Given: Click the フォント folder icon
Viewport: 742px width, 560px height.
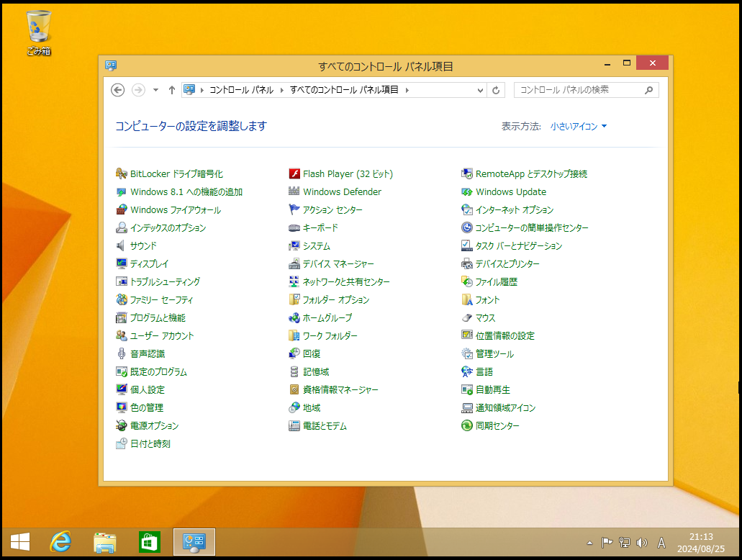Looking at the screenshot, I should (x=467, y=299).
